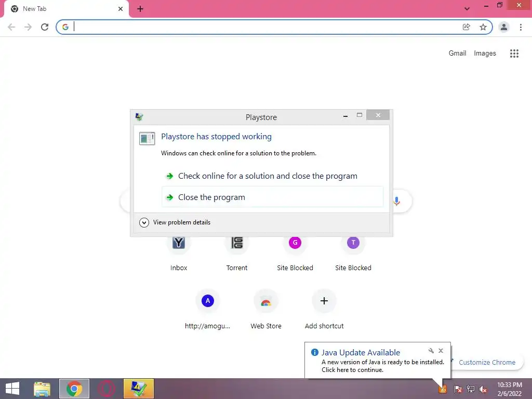Open Chrome's three-dot menu
The height and width of the screenshot is (399, 532).
pyautogui.click(x=521, y=27)
